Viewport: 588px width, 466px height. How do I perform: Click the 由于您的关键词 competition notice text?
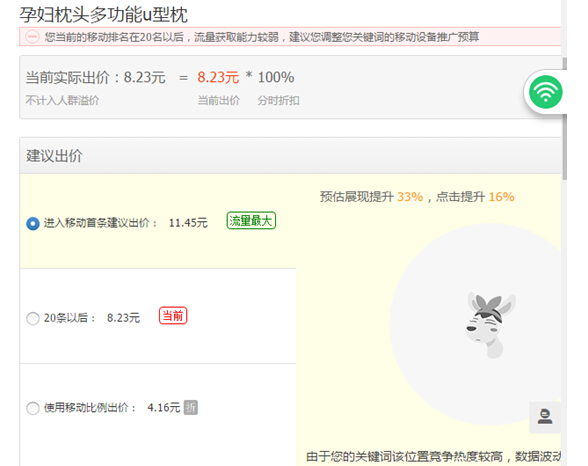(433, 456)
